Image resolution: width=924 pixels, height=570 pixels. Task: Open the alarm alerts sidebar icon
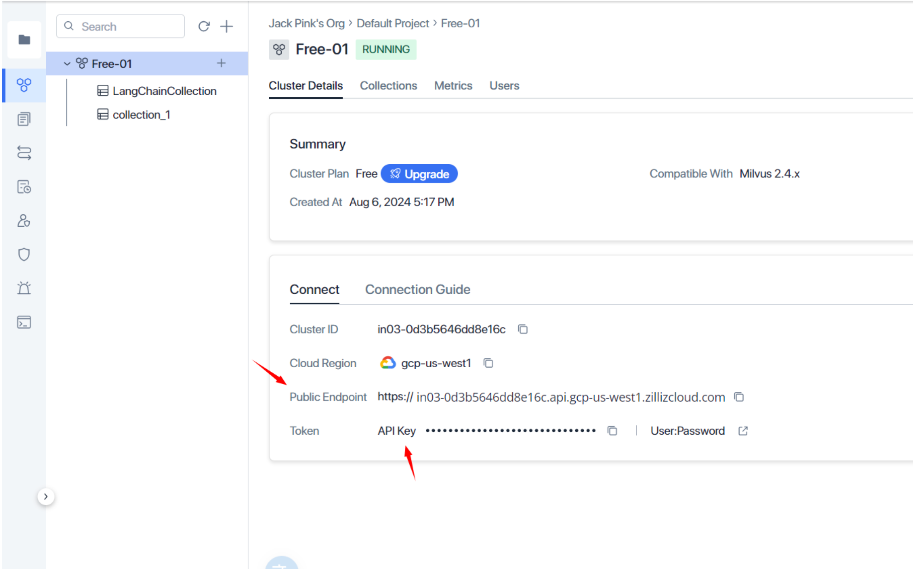[x=24, y=288]
